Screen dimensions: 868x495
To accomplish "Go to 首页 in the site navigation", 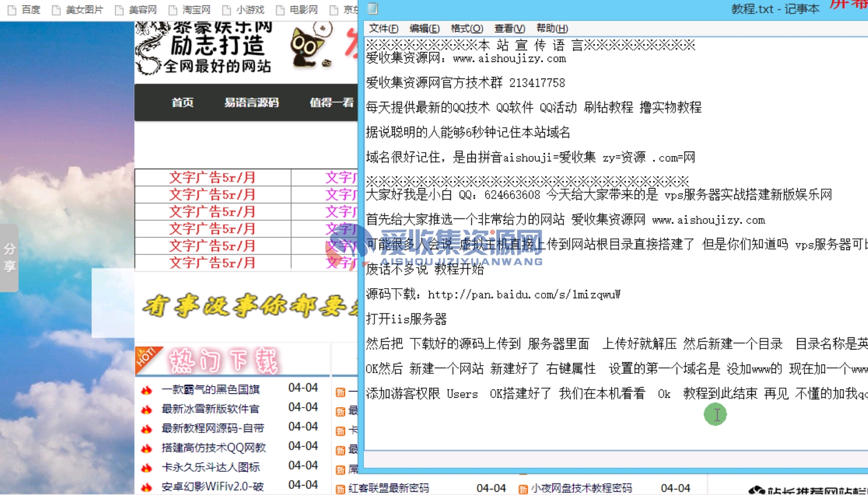I will pos(183,102).
